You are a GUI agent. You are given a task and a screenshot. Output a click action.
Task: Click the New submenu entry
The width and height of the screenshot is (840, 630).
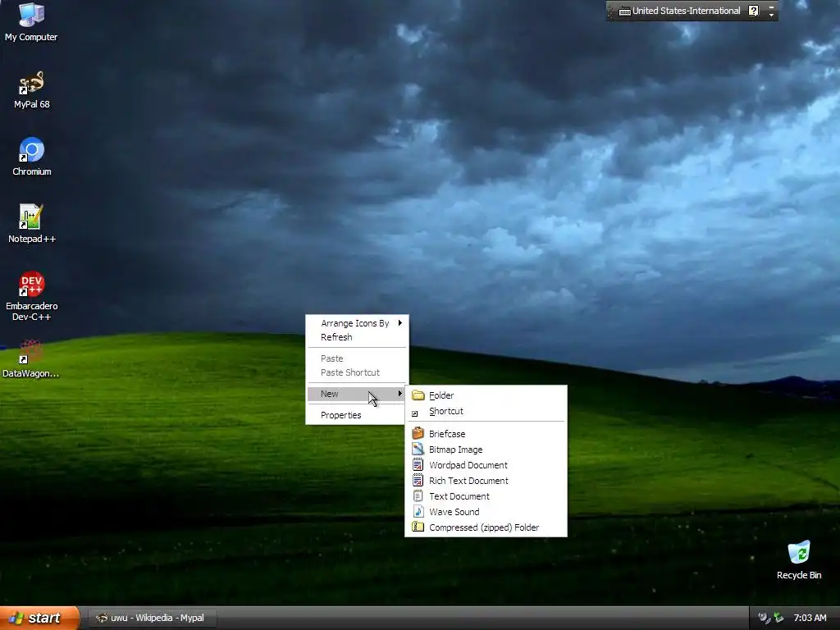tap(357, 394)
